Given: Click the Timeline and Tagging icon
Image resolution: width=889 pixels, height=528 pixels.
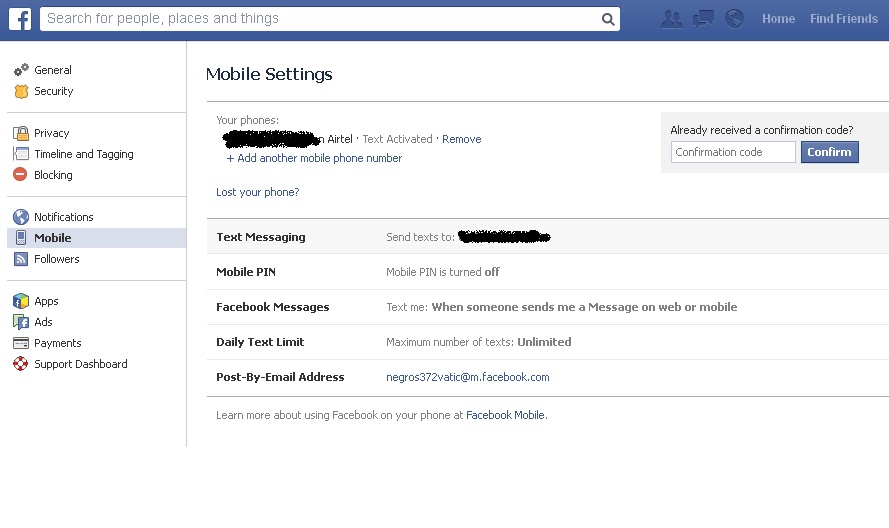Looking at the screenshot, I should pyautogui.click(x=21, y=154).
